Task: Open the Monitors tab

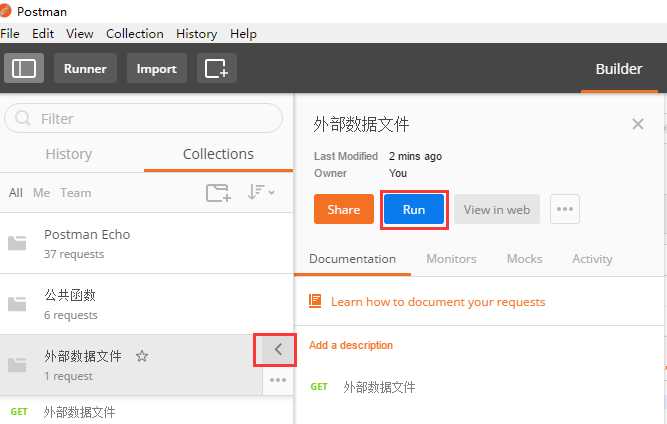Action: pyautogui.click(x=451, y=259)
